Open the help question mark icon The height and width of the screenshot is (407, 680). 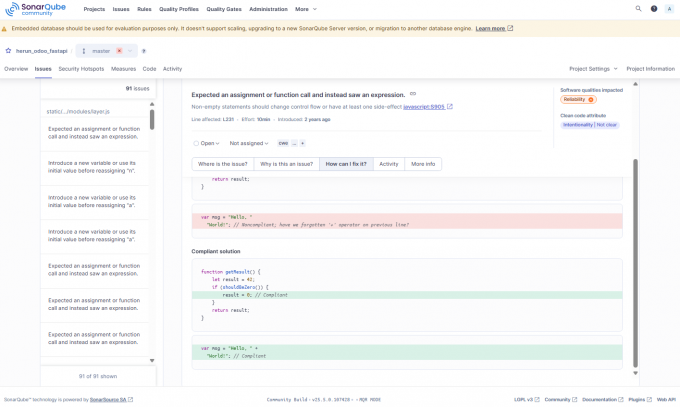point(654,8)
